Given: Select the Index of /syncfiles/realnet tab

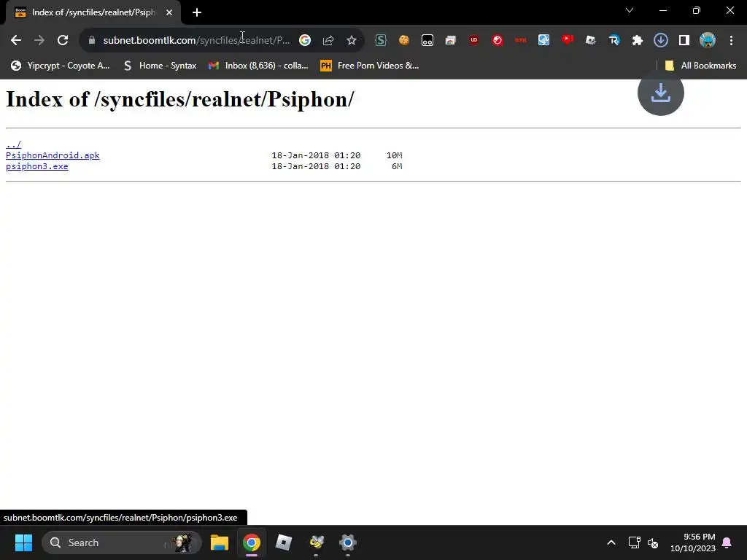Looking at the screenshot, I should pyautogui.click(x=93, y=12).
